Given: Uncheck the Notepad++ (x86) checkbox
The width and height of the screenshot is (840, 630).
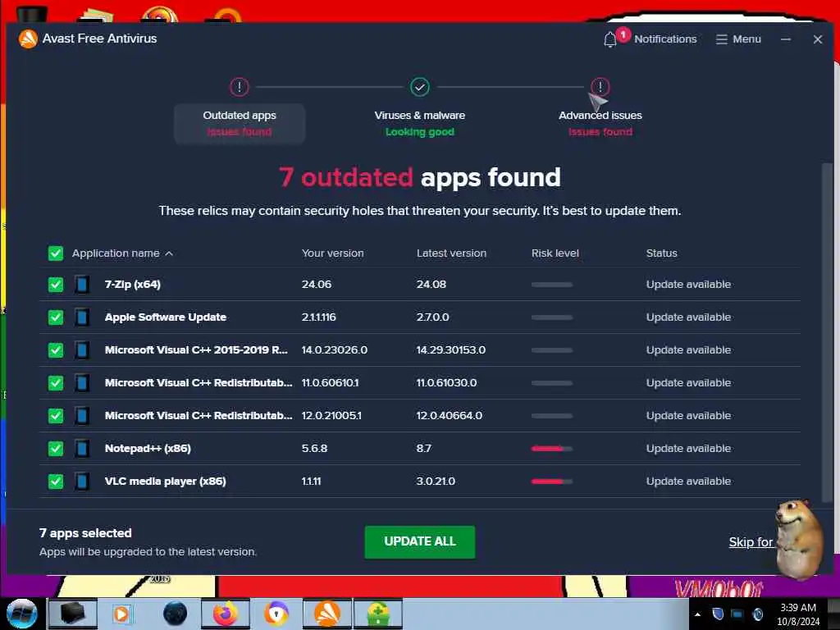Looking at the screenshot, I should 56,449.
